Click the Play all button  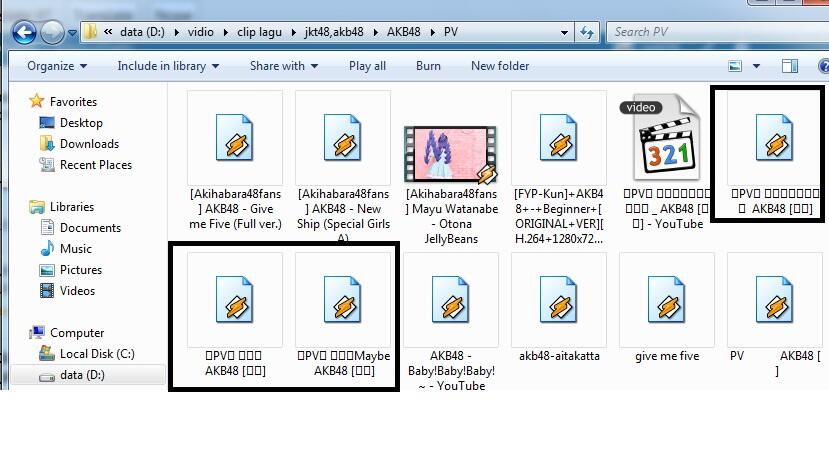[x=367, y=66]
